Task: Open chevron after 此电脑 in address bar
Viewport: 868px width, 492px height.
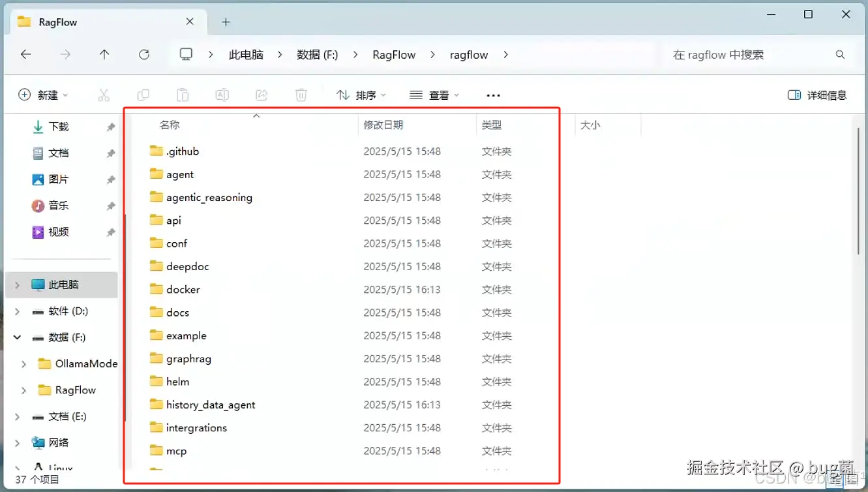Action: point(280,55)
